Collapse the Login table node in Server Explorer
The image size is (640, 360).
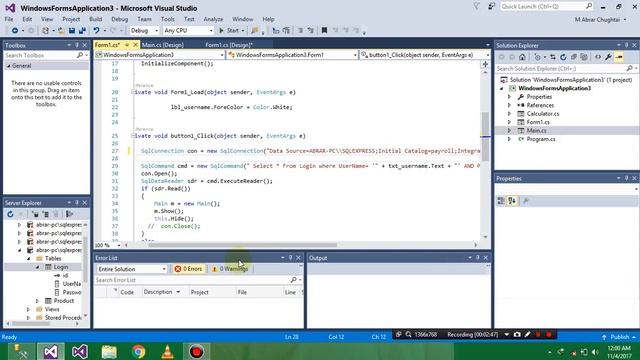[37, 267]
